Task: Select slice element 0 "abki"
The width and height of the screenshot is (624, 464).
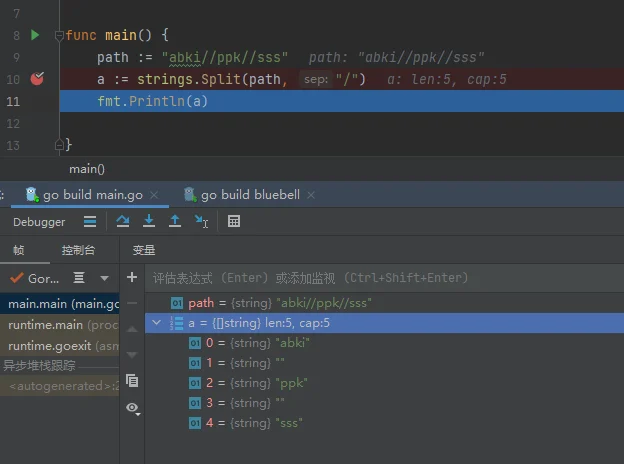Action: point(384,343)
